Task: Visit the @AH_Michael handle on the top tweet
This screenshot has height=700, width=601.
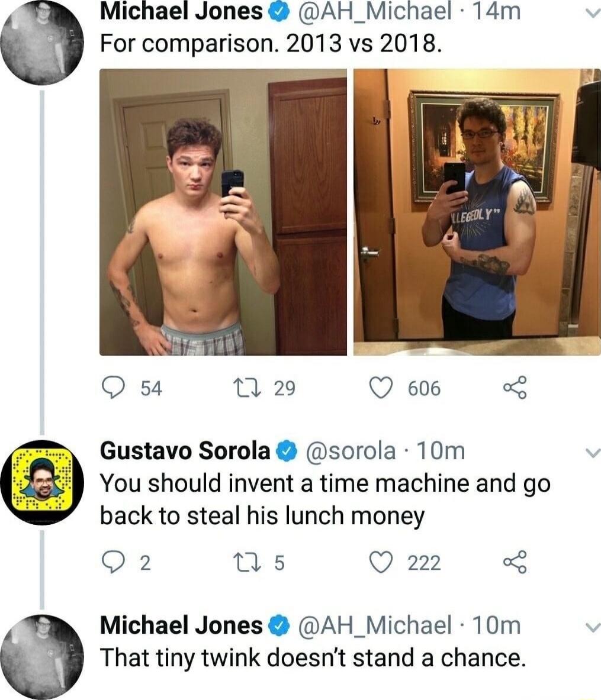Action: 374,11
